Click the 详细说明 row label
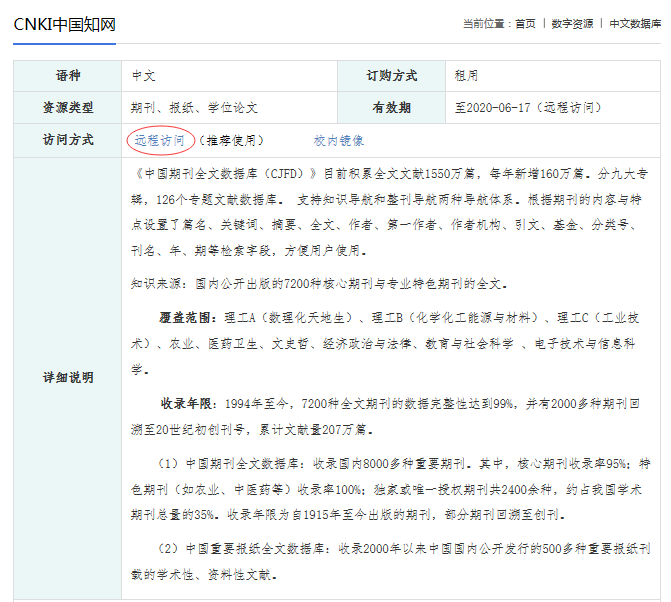The image size is (671, 602). (x=68, y=378)
